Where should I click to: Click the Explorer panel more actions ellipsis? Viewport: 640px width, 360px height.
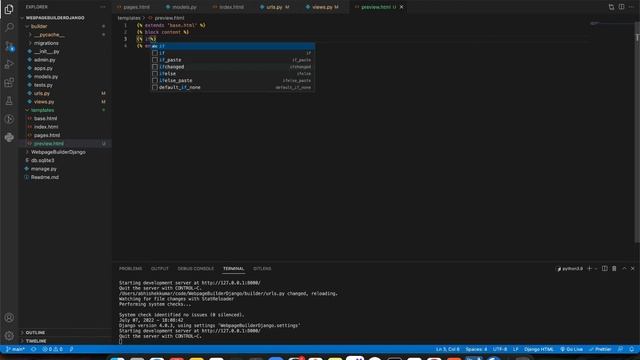coord(102,7)
